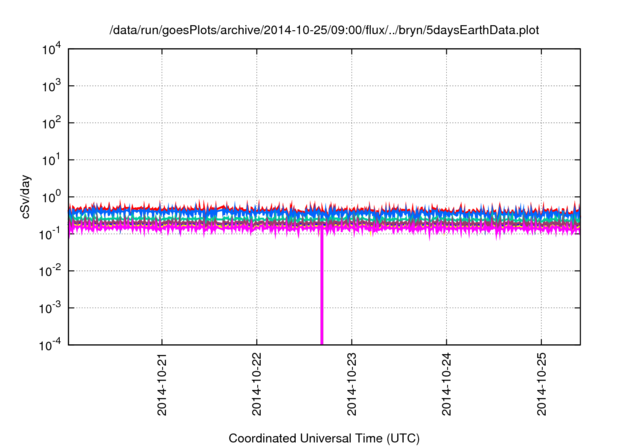Click the 10^3 y-axis tick label
This screenshot has width=640, height=448.
[52, 86]
